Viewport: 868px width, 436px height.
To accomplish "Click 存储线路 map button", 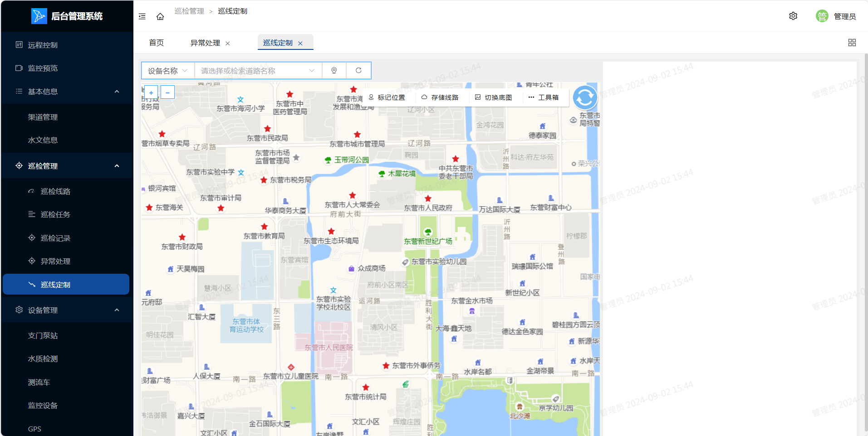I will (x=440, y=97).
